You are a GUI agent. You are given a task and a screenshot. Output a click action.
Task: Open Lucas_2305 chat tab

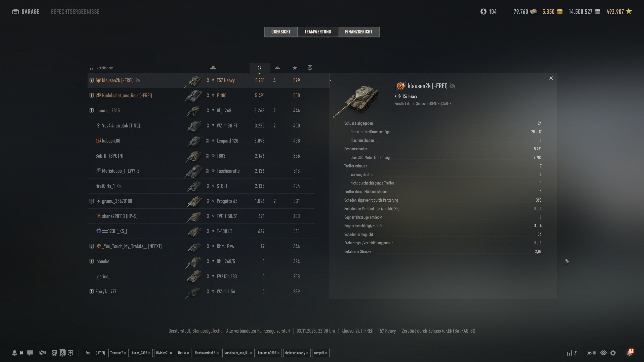139,353
